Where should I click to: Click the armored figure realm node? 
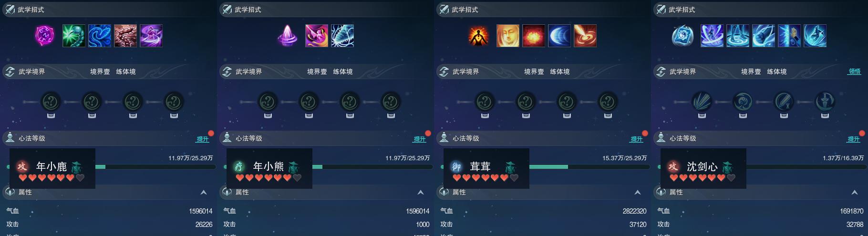pos(825,102)
